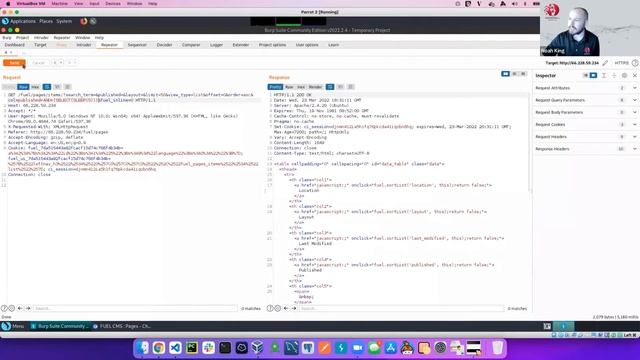This screenshot has width=640, height=360.
Task: Select Hex view in Response pane
Action: pos(301,87)
